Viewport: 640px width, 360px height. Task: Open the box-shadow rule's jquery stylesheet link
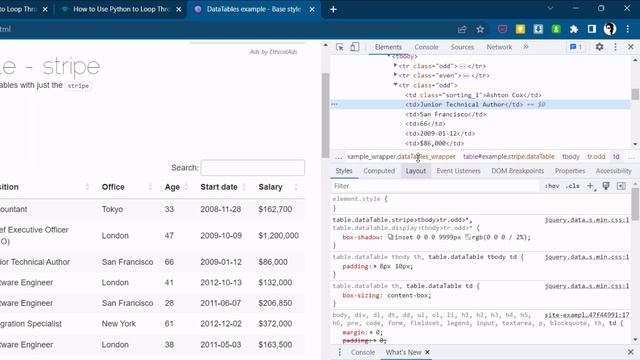[587, 220]
